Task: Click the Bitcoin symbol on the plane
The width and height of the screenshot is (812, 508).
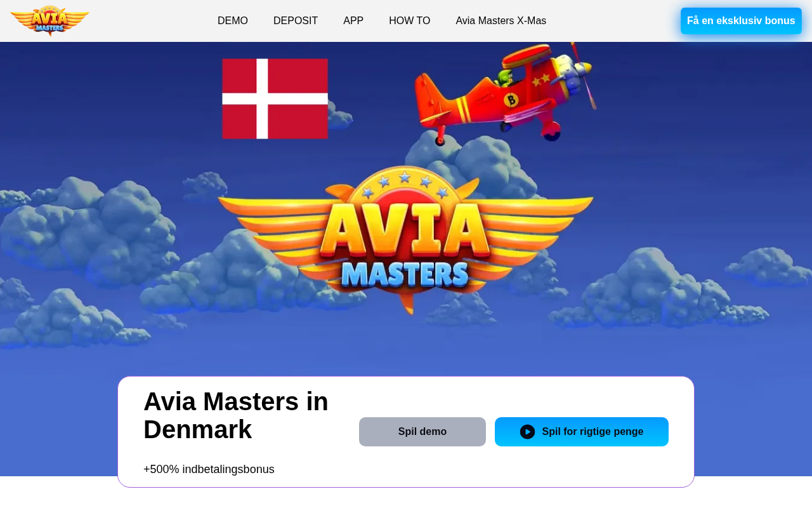Action: (x=511, y=100)
